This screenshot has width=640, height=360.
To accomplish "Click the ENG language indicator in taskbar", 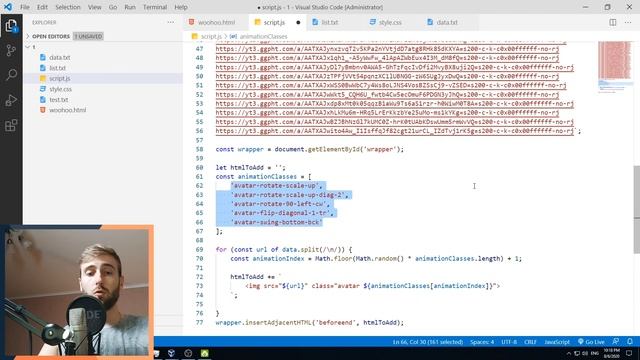I will click(x=595, y=353).
